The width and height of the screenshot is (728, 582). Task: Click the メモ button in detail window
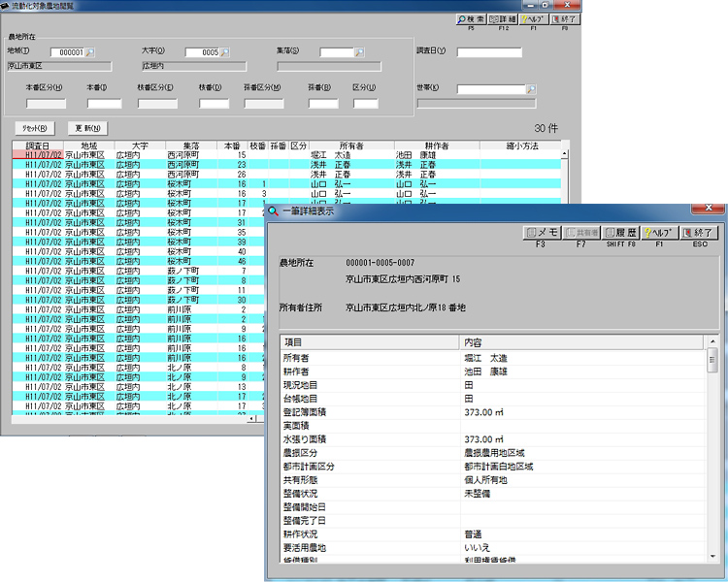(x=542, y=233)
